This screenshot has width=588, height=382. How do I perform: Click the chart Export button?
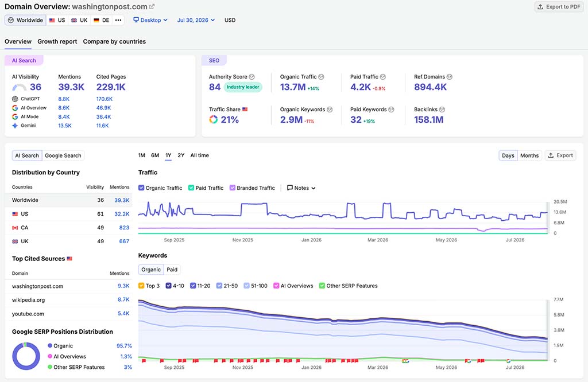560,155
